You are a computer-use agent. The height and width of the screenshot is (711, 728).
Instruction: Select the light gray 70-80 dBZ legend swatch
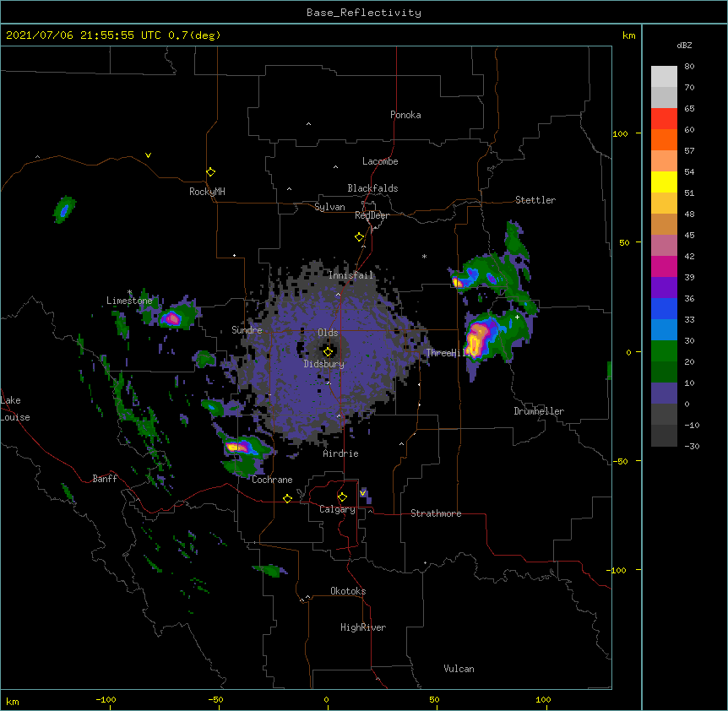(664, 77)
